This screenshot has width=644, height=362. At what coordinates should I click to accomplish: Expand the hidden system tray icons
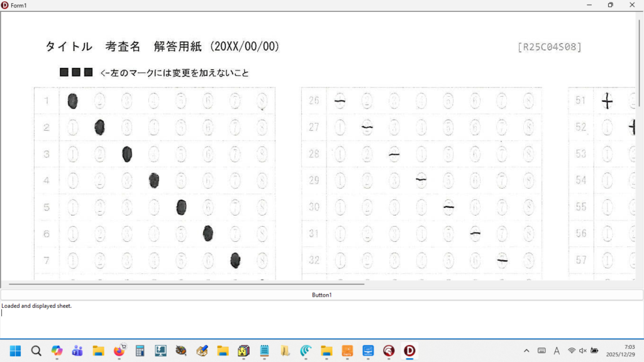526,351
